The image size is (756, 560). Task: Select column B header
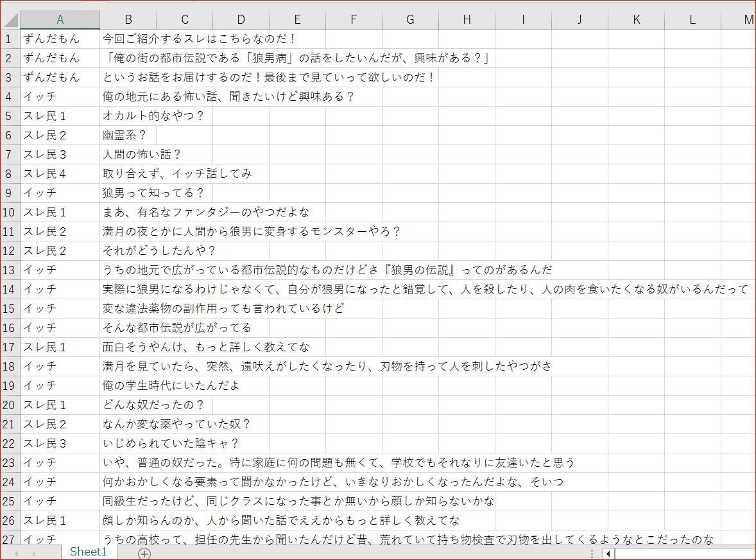(x=128, y=19)
